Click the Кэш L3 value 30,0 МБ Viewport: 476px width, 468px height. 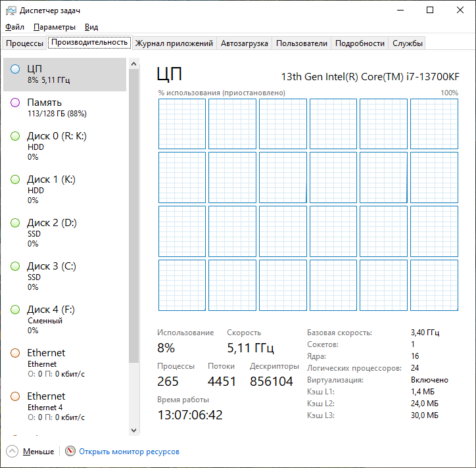pos(425,415)
